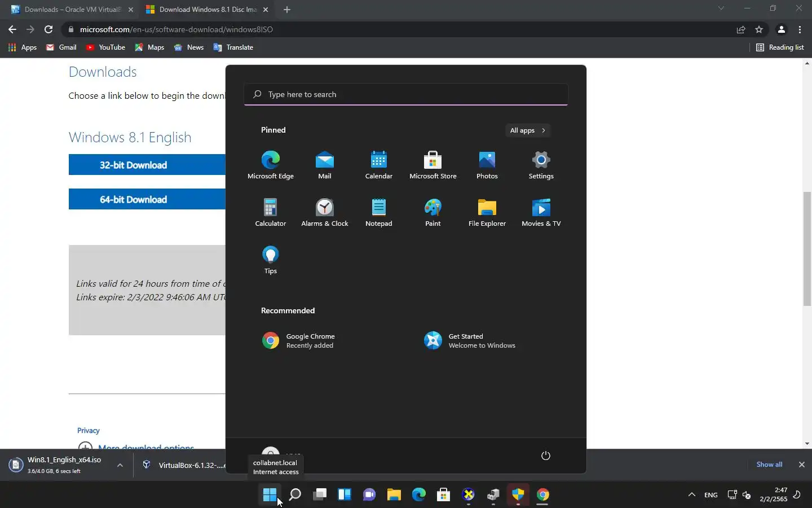Viewport: 812px width, 508px height.
Task: Click the Windows Start button
Action: click(270, 495)
